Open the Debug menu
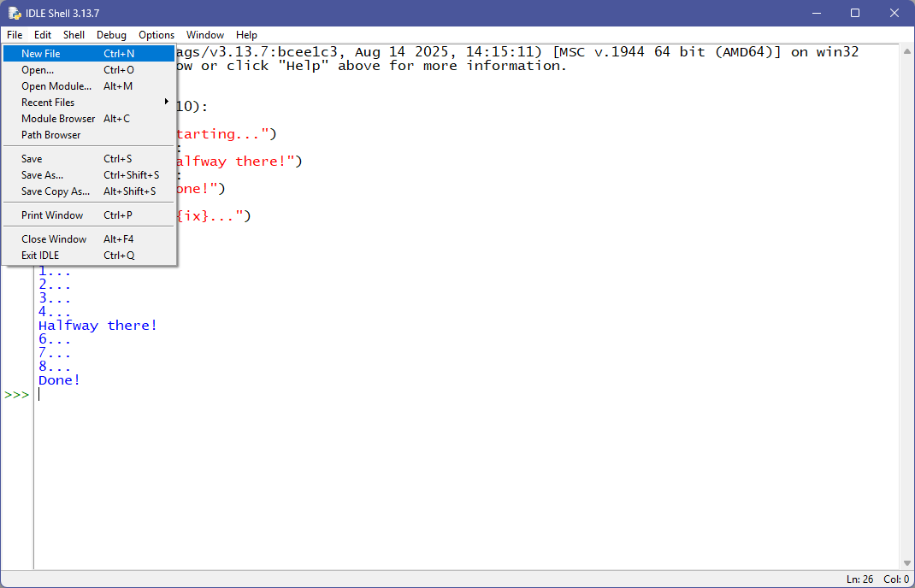The height and width of the screenshot is (588, 915). pyautogui.click(x=111, y=35)
